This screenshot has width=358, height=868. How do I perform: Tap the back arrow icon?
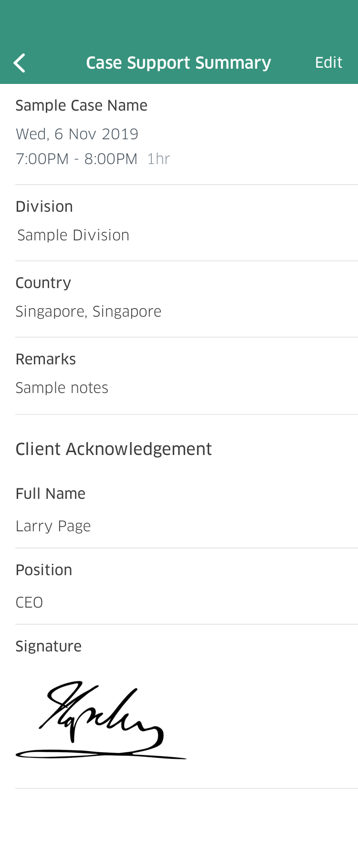[20, 63]
